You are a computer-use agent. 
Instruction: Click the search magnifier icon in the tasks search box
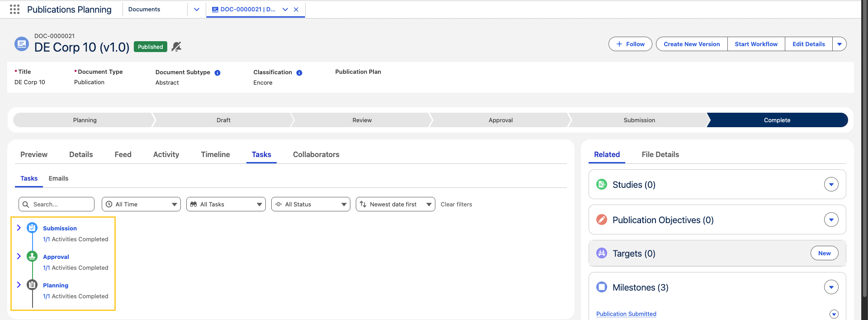(26, 204)
